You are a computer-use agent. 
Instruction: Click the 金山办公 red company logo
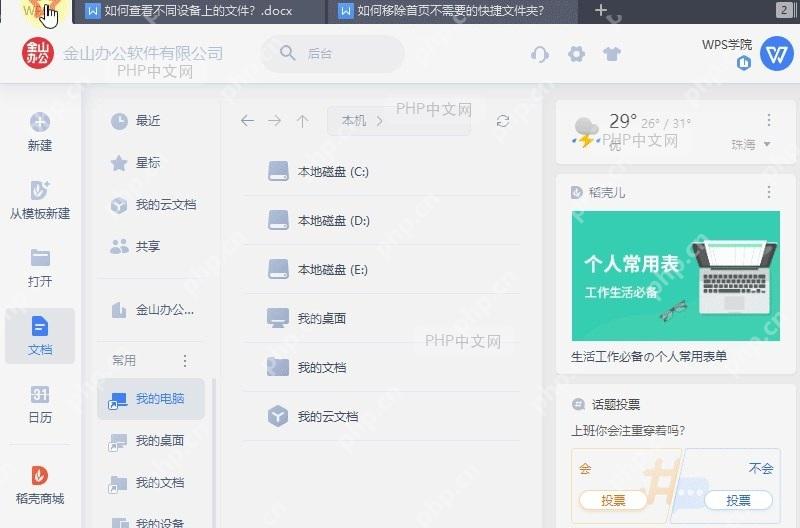38,53
